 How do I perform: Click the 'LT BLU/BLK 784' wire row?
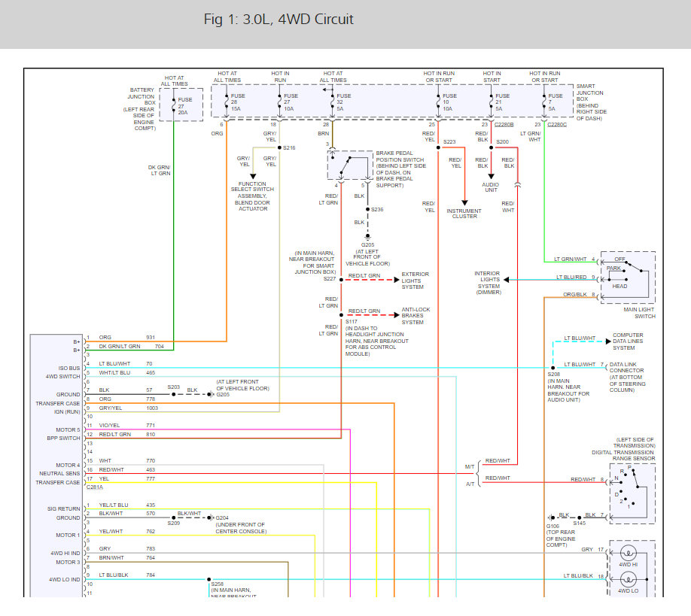[x=120, y=575]
